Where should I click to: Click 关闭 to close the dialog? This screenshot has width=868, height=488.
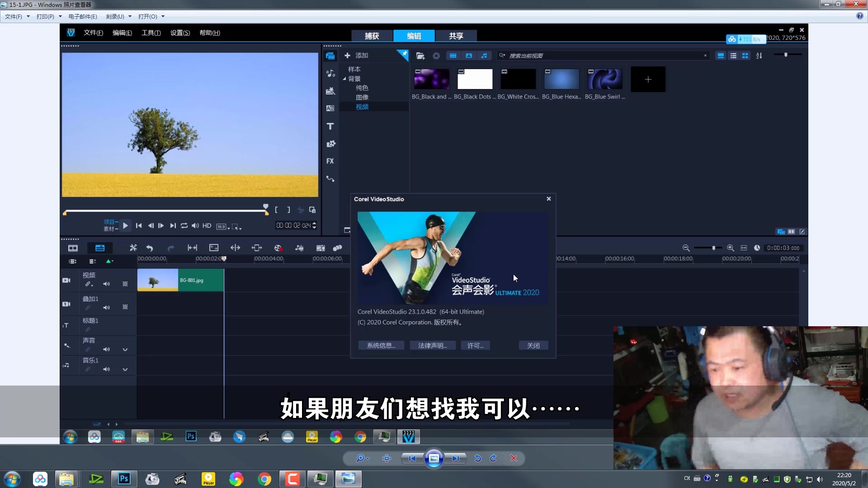[x=533, y=346]
